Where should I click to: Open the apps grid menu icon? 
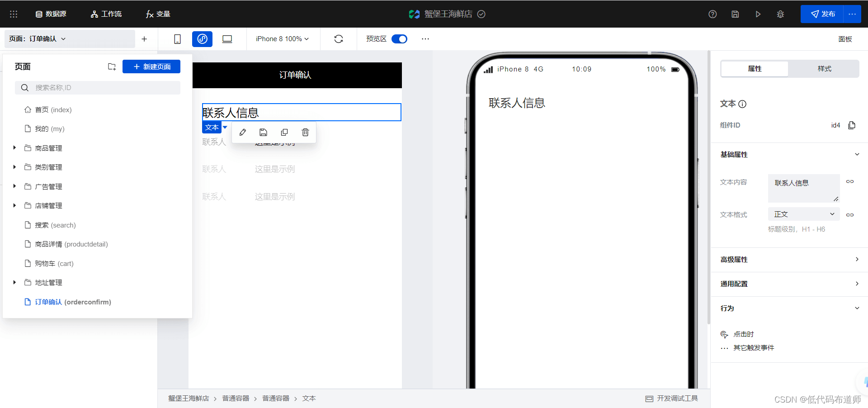(x=14, y=14)
